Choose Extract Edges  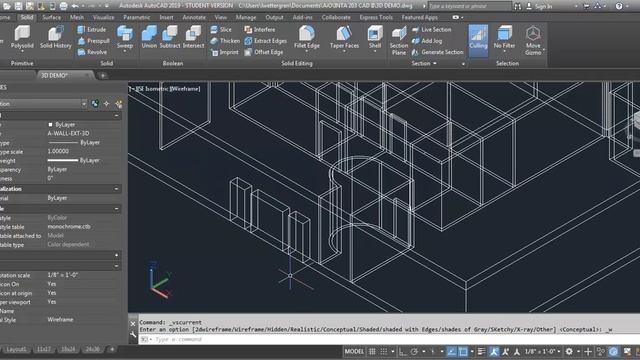point(265,41)
